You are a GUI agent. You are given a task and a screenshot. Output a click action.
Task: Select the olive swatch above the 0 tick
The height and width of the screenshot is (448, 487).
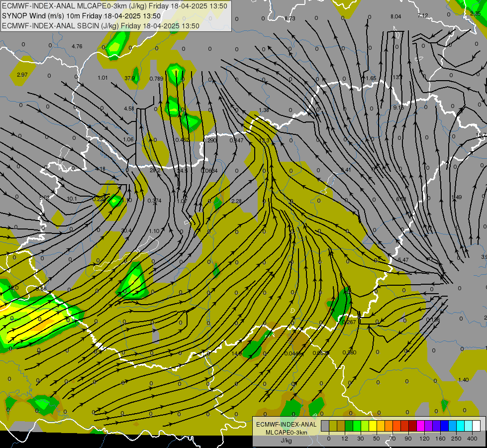click(333, 426)
